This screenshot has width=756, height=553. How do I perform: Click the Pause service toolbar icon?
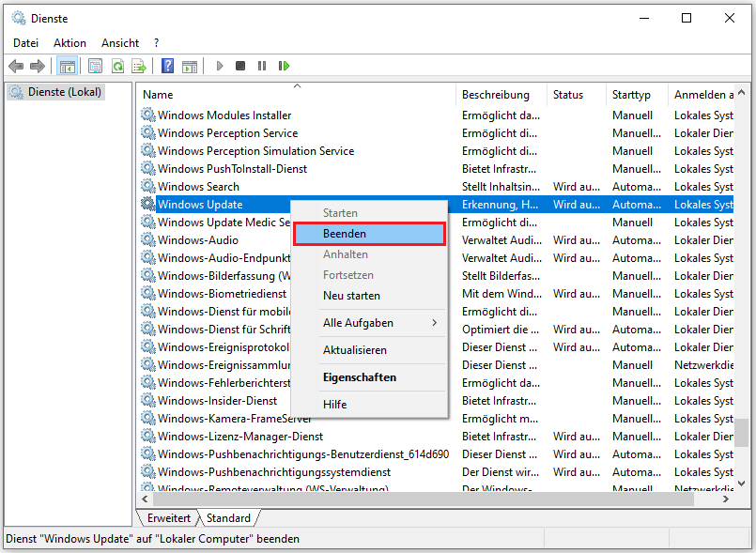click(262, 66)
